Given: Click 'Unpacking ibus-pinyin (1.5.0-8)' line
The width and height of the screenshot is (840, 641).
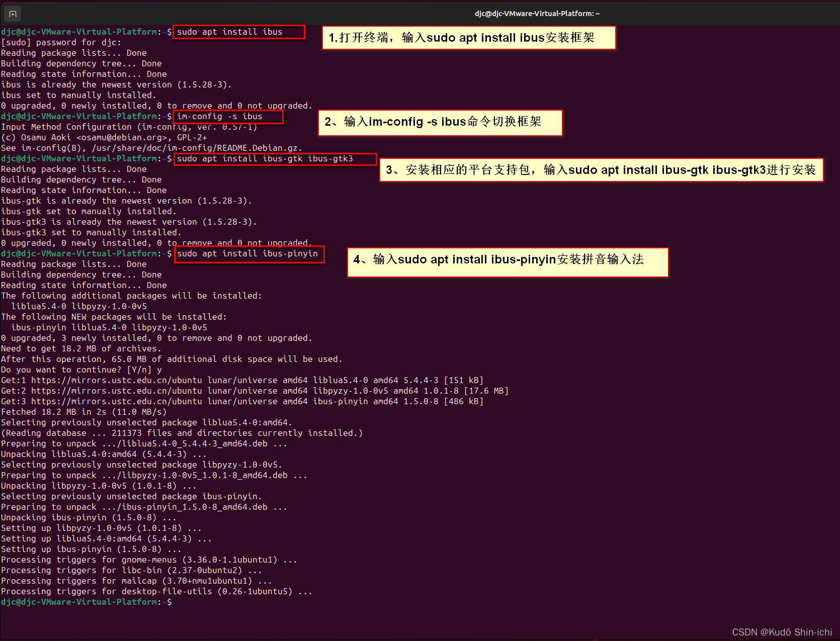Looking at the screenshot, I should (x=89, y=517).
